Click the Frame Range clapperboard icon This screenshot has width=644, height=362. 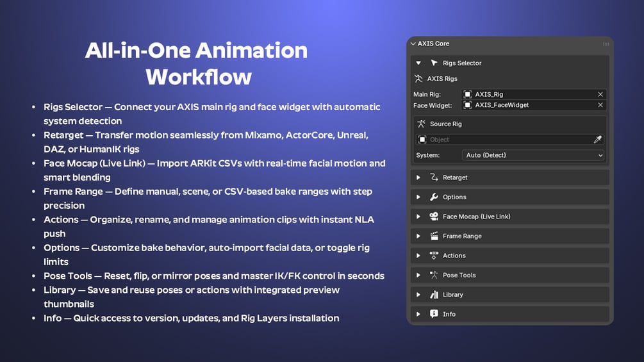point(434,236)
